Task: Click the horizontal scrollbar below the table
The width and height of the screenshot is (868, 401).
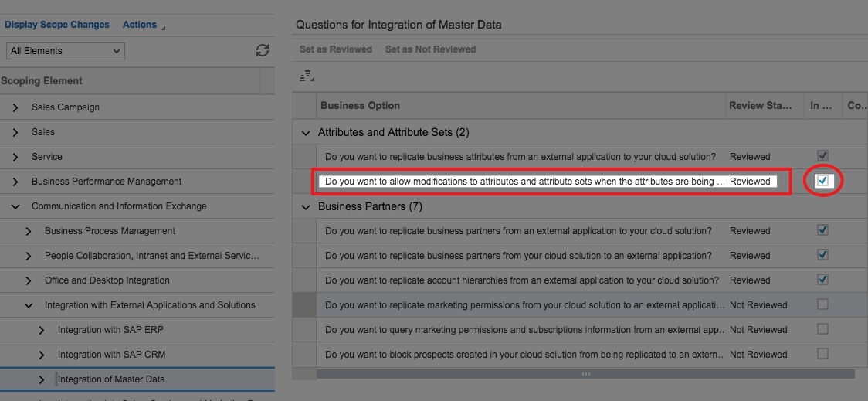Action: tap(585, 374)
